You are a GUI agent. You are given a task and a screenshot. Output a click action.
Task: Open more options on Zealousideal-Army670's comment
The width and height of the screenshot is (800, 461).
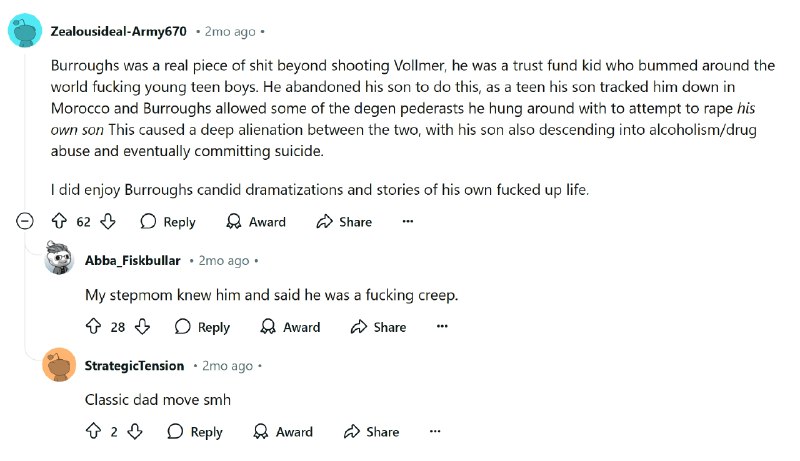(x=407, y=222)
